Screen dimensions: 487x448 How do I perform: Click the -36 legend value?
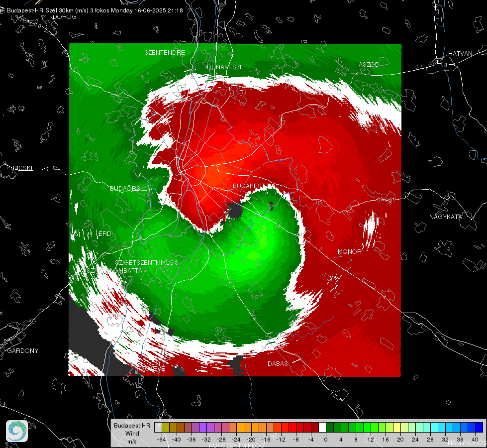[x=192, y=440]
